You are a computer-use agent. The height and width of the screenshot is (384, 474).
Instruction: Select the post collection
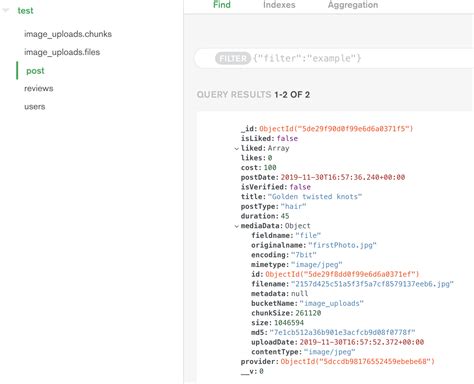coord(35,71)
